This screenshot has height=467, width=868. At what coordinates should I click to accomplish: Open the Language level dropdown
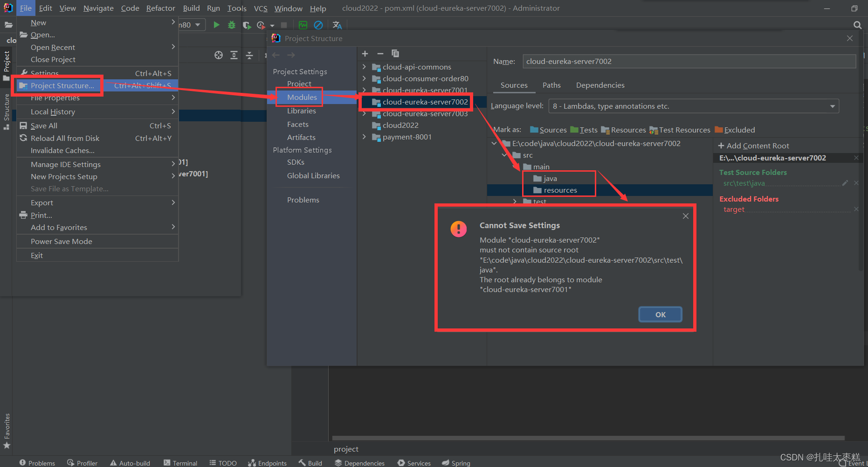(x=694, y=106)
